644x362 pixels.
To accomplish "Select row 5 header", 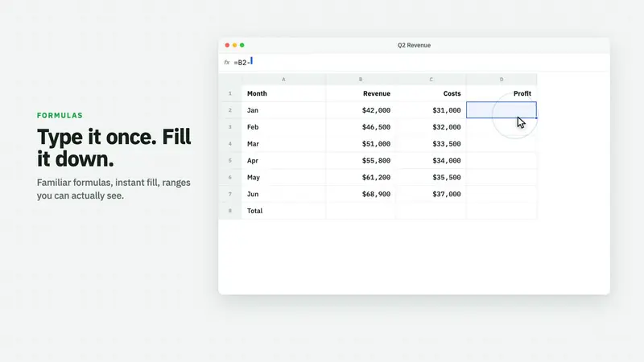I will (230, 160).
